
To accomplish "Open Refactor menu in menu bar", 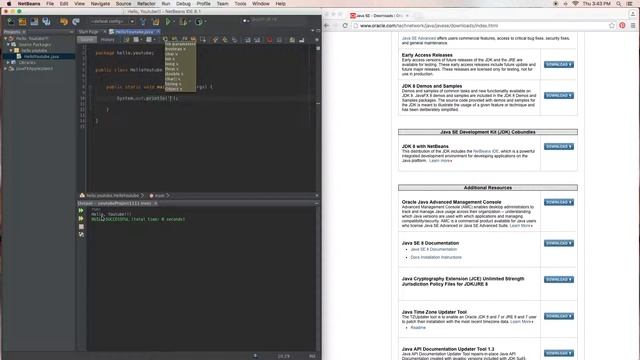I will point(146,4).
